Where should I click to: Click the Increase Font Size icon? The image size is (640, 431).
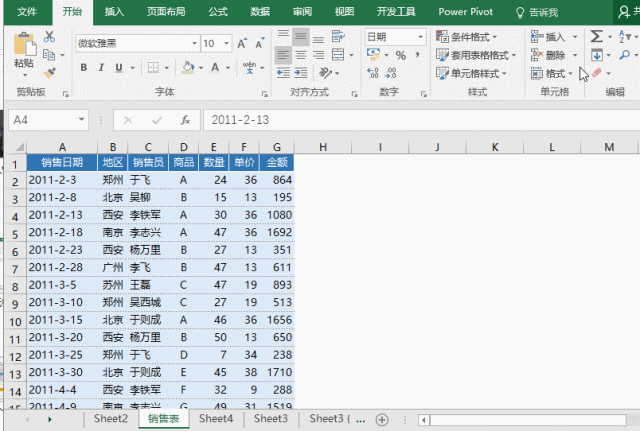click(242, 43)
